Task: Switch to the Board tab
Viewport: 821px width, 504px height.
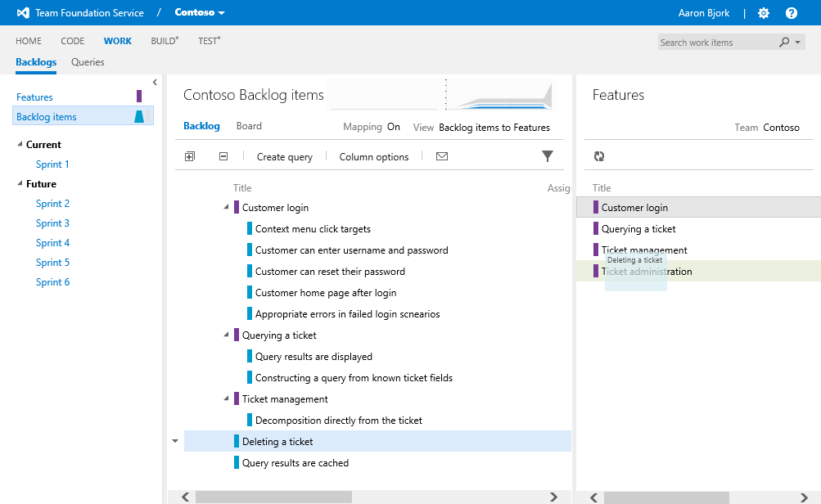Action: click(x=249, y=127)
